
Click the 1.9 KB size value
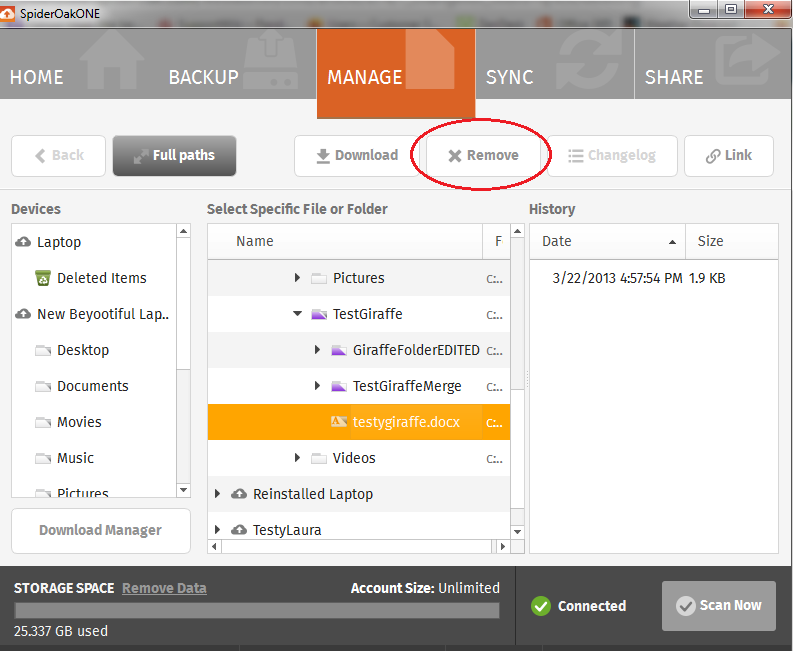coord(707,278)
